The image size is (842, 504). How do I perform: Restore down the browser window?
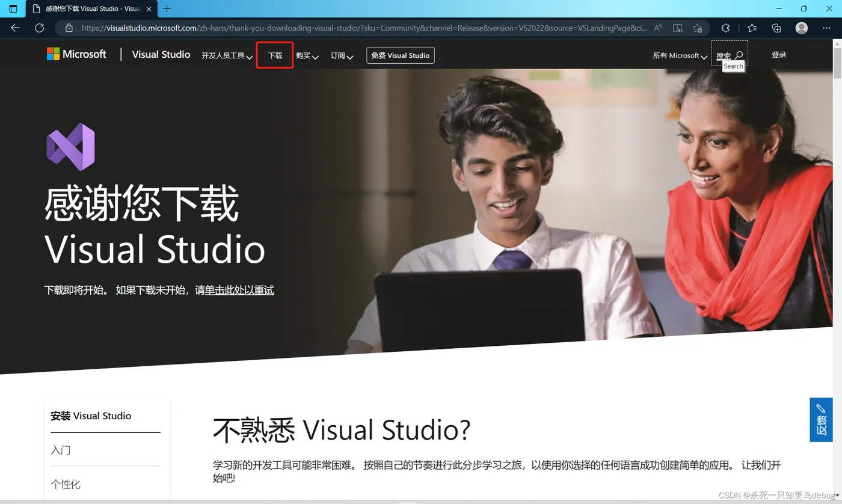pyautogui.click(x=804, y=8)
